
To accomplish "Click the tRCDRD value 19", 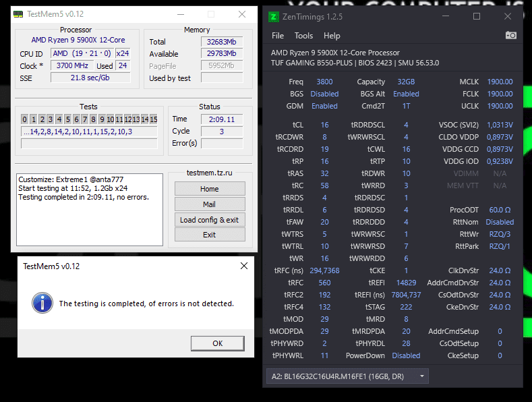I will tap(325, 149).
